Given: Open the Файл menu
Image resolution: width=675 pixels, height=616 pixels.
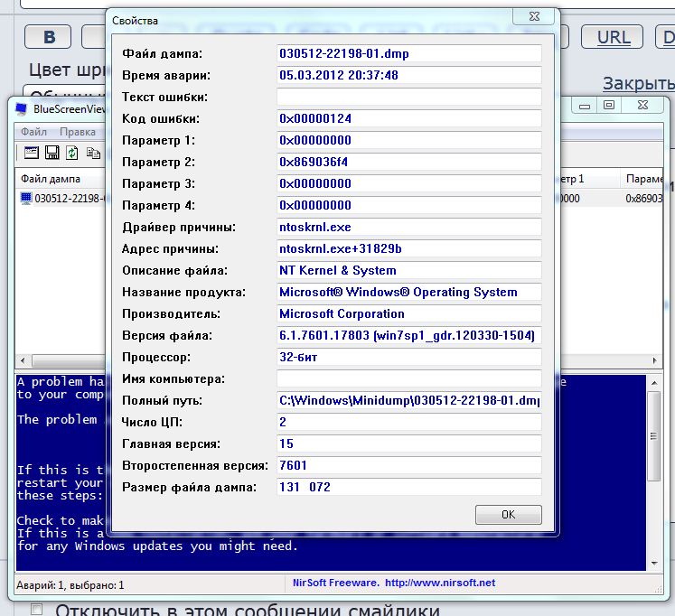Looking at the screenshot, I should pos(33,132).
